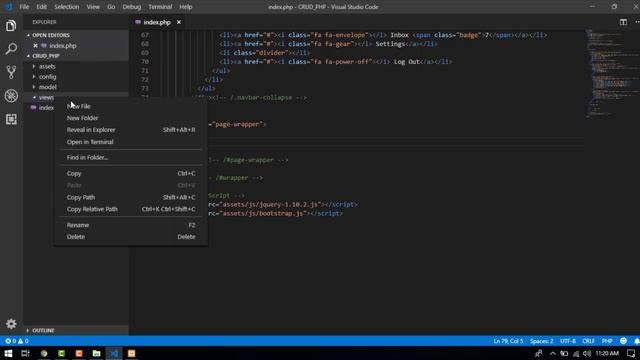Choose New Folder from context menu

click(131, 118)
